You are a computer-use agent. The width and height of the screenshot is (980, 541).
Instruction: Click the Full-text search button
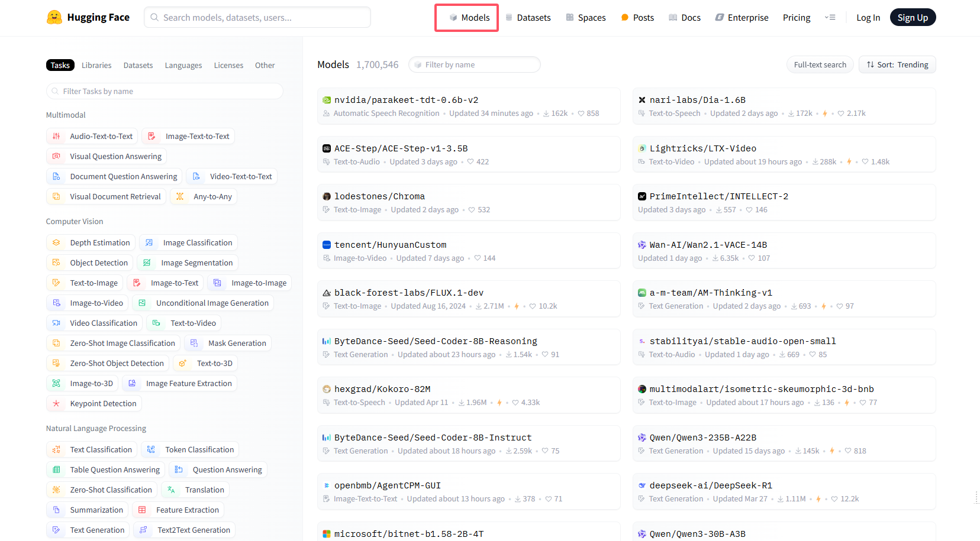click(820, 64)
